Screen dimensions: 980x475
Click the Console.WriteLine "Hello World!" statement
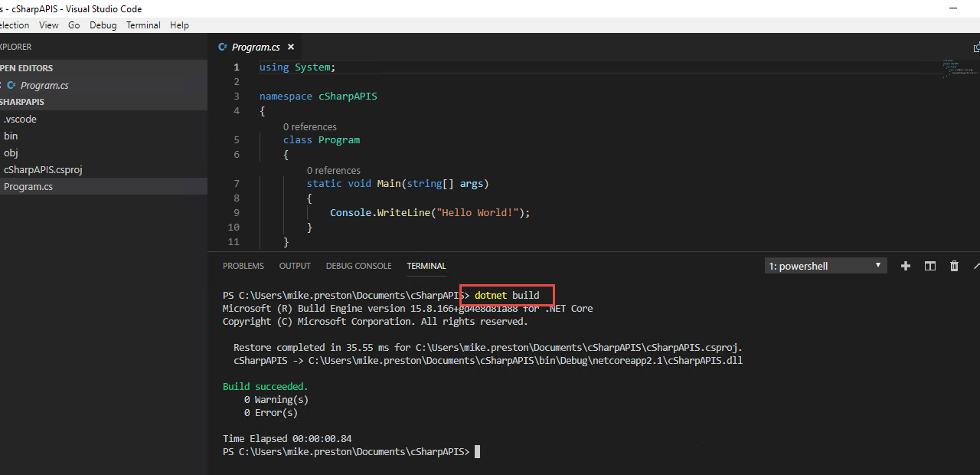coord(430,213)
